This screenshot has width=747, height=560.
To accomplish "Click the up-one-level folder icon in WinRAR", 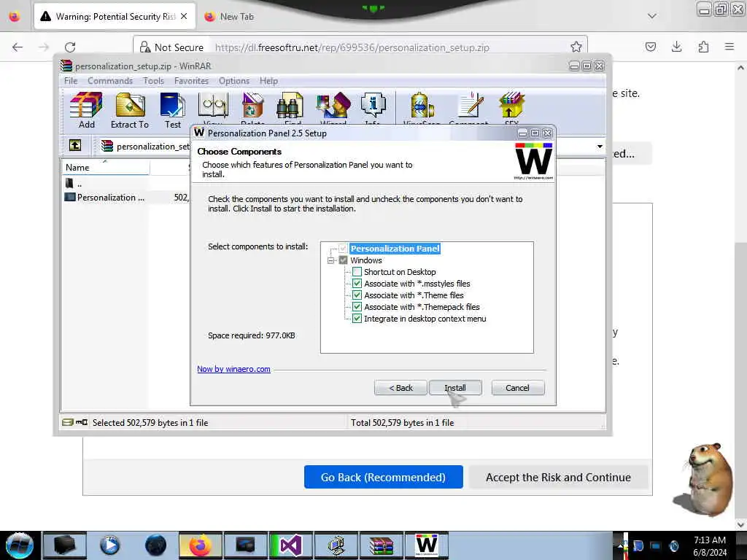I will click(x=75, y=145).
